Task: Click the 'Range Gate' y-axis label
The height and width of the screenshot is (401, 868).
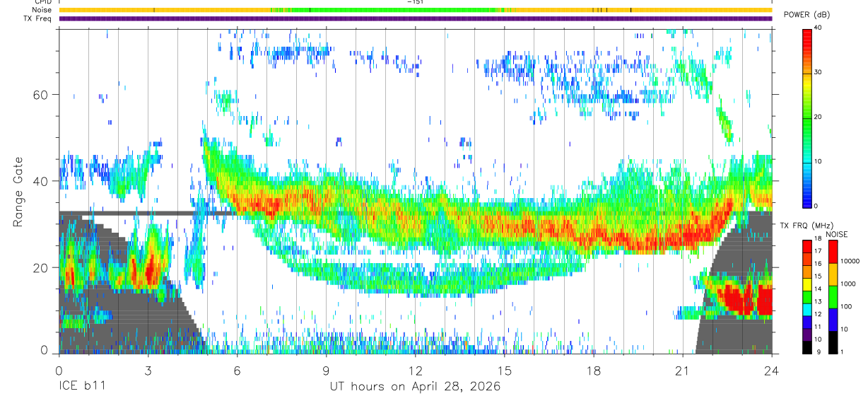Action: (18, 192)
